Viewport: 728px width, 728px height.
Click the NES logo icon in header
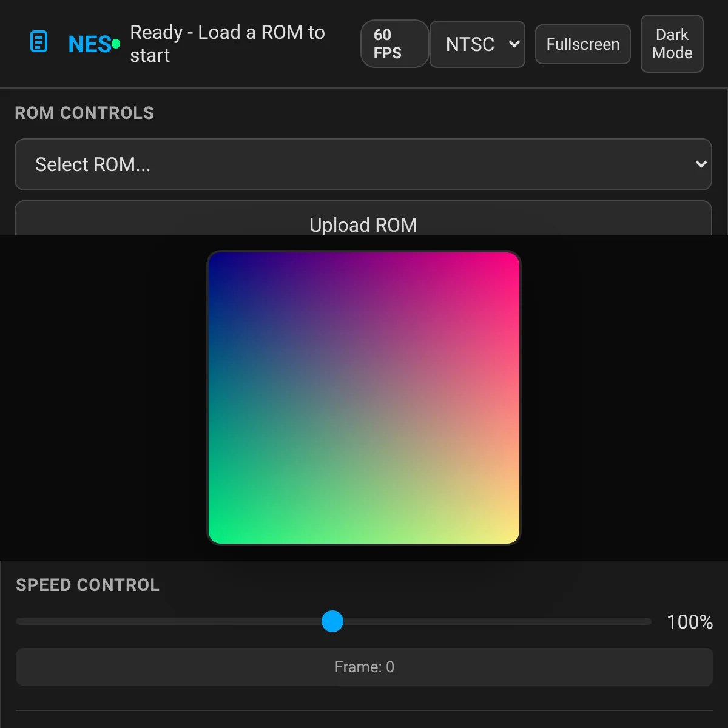[39, 42]
